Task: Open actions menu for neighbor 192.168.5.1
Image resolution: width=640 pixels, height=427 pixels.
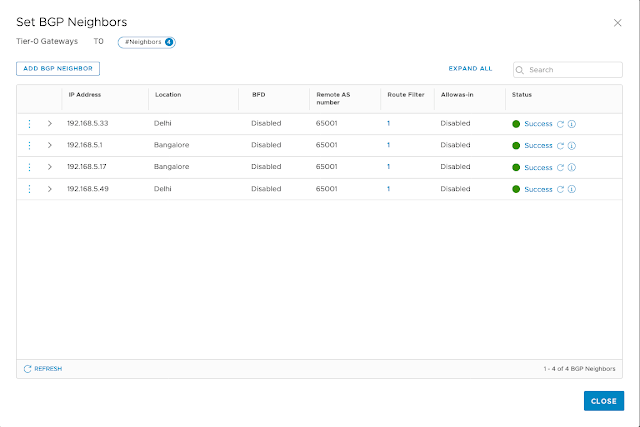Action: coord(29,146)
